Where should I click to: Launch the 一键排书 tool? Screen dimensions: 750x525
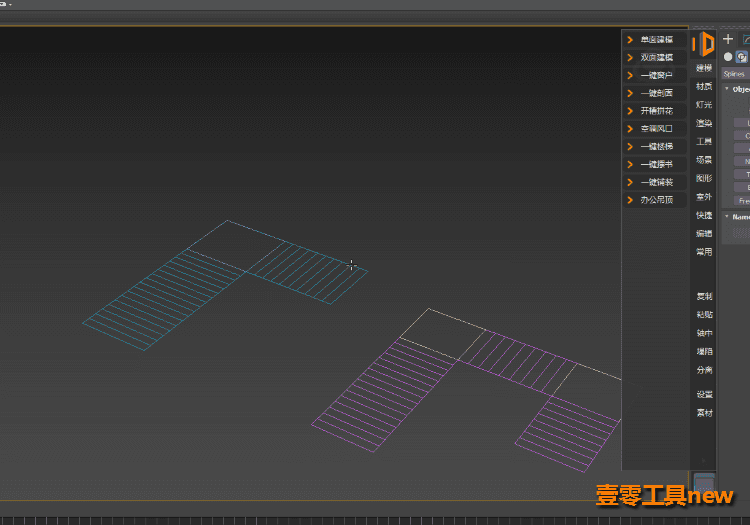(x=655, y=164)
